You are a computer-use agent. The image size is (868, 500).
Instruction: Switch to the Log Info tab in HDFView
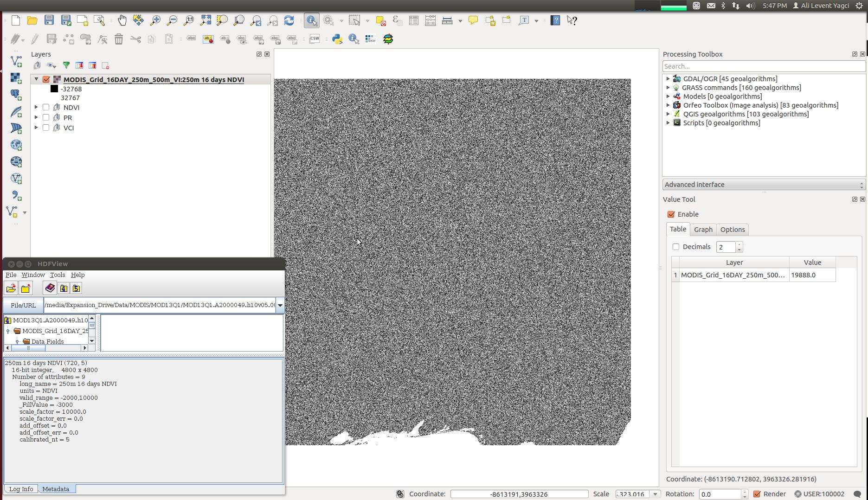pyautogui.click(x=21, y=489)
